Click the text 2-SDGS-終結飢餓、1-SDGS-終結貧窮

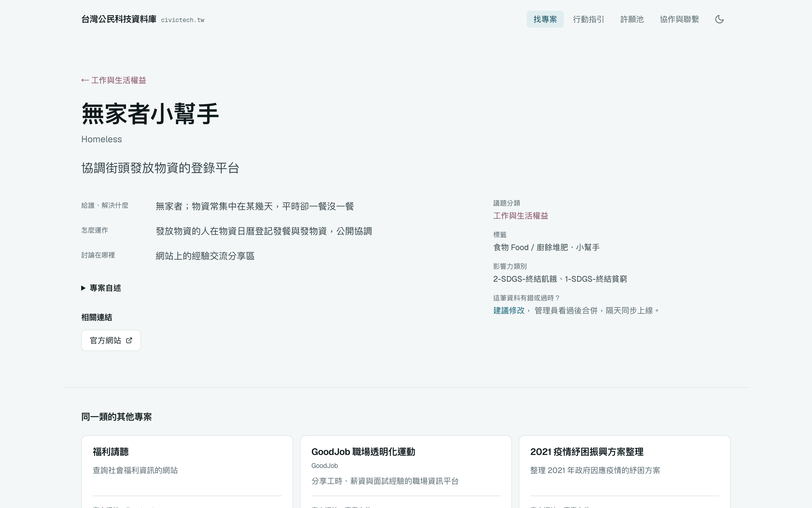[560, 279]
